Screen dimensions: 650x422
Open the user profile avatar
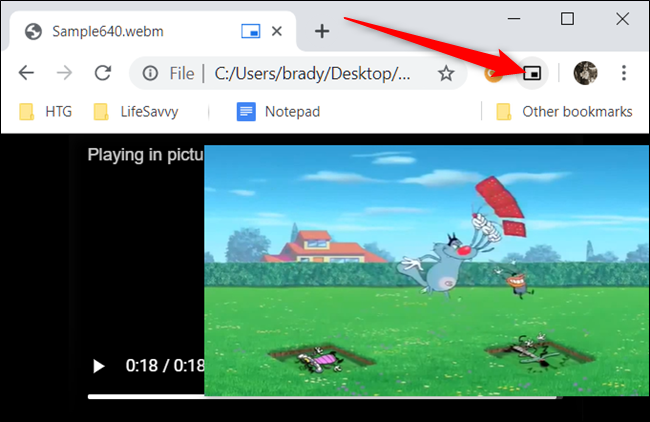point(585,73)
